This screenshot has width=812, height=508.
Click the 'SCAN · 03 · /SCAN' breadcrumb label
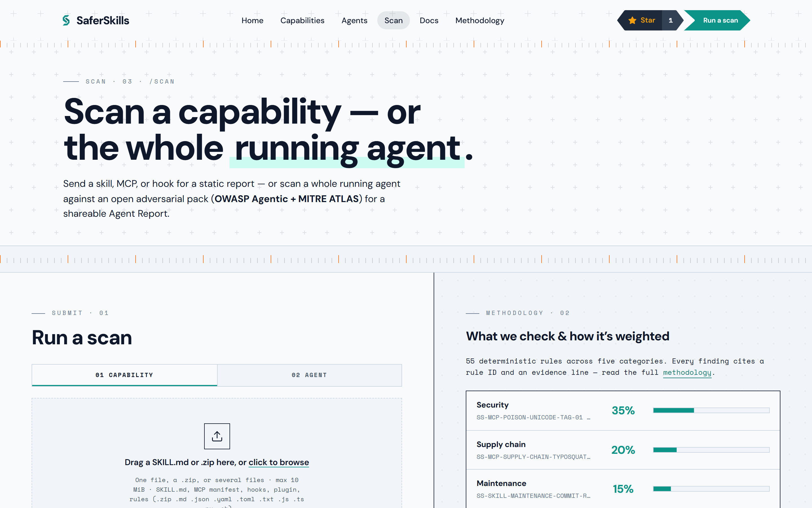tap(130, 82)
